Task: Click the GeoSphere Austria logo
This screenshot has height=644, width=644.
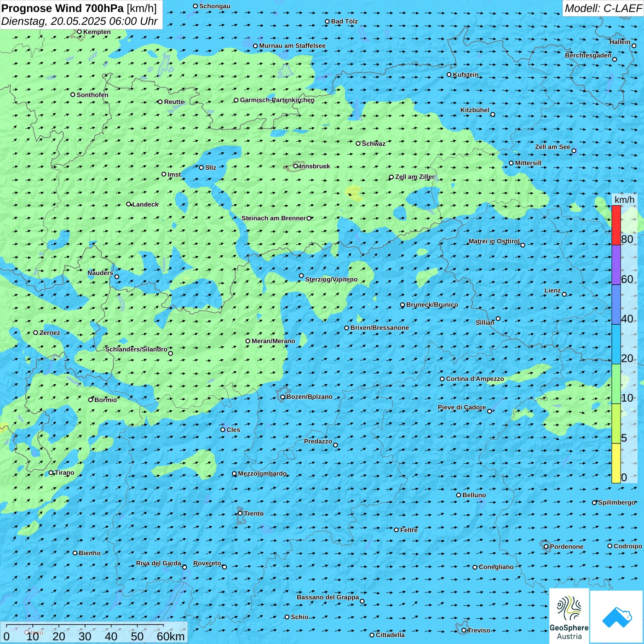Action: click(x=569, y=615)
